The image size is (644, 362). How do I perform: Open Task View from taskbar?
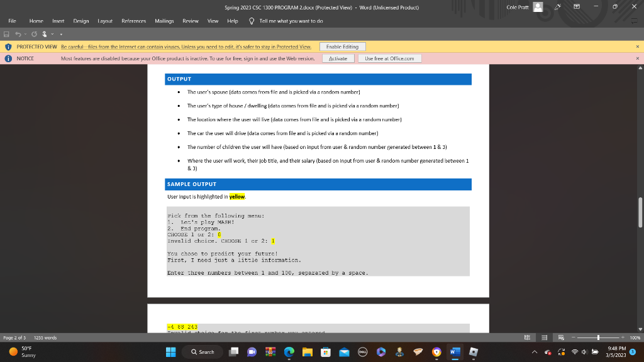[x=233, y=352]
